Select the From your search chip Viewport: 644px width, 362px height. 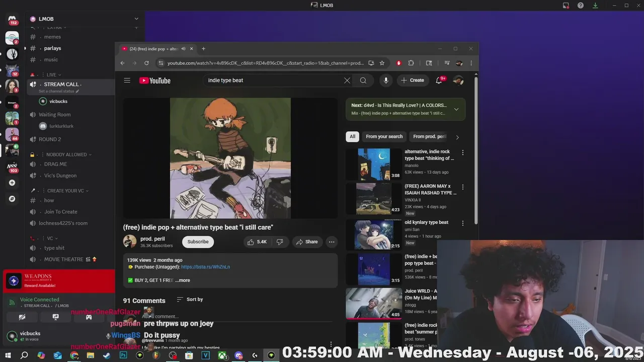click(384, 137)
